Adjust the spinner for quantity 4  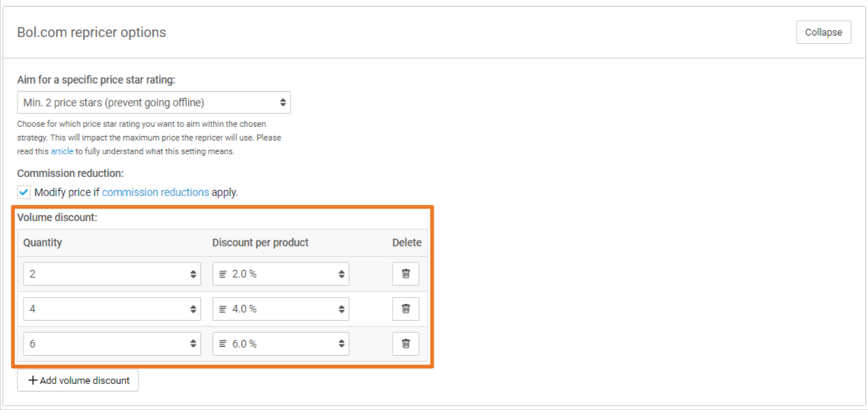[x=193, y=309]
